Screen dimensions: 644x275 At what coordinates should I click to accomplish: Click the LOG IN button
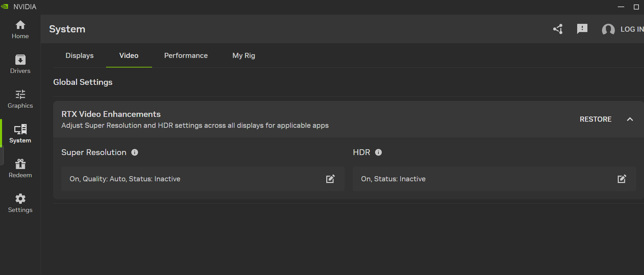(x=632, y=29)
